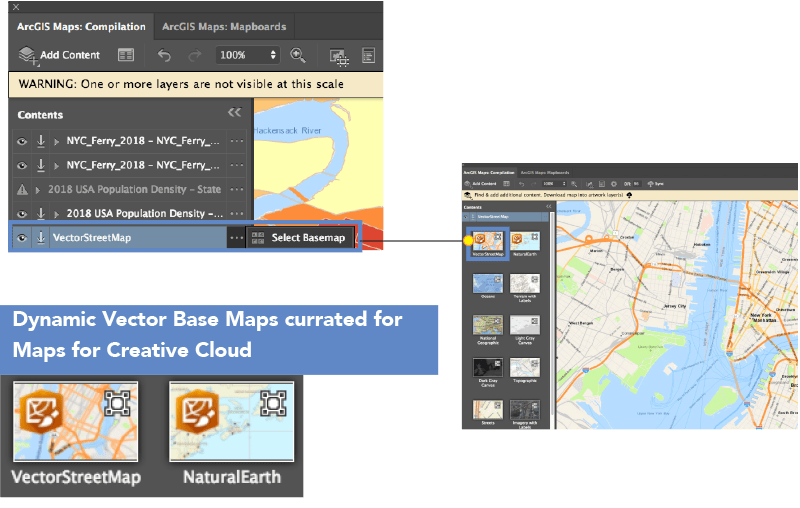Select the 2018 USA Population Density - State row text
800x508 pixels.
135,189
